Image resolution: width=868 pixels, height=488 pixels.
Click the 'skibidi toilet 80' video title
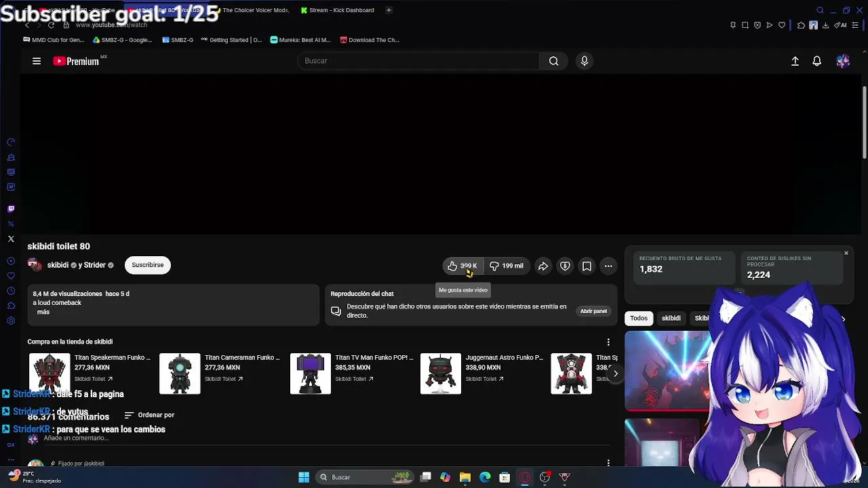pyautogui.click(x=58, y=246)
